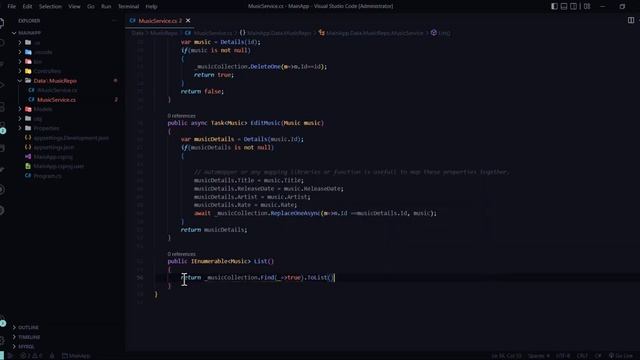Toggle the bottom panel layout icon
Image resolution: width=640 pixels, height=360 pixels.
coord(564,6)
